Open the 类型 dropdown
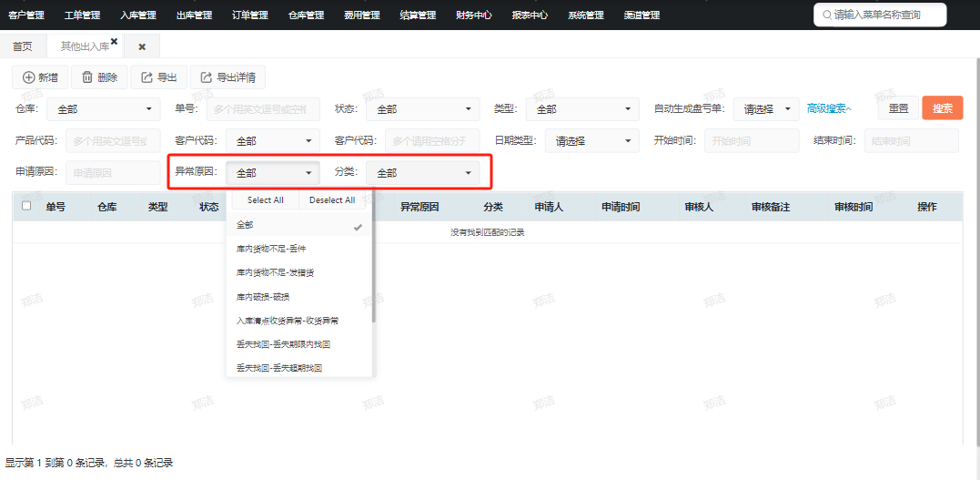The width and height of the screenshot is (980, 480). (582, 109)
